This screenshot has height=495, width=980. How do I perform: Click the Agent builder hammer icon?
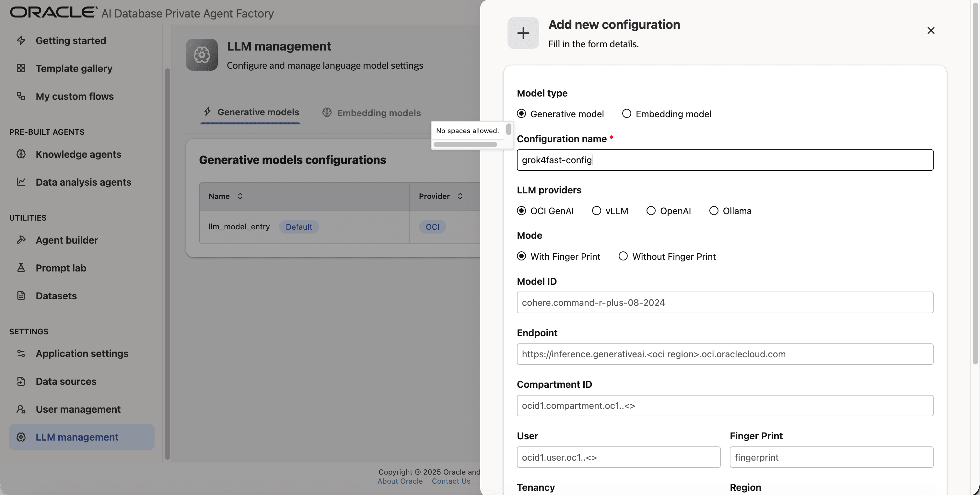click(21, 240)
